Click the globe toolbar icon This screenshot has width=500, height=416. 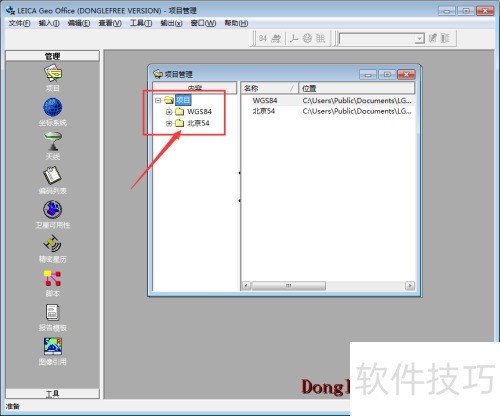tap(307, 38)
